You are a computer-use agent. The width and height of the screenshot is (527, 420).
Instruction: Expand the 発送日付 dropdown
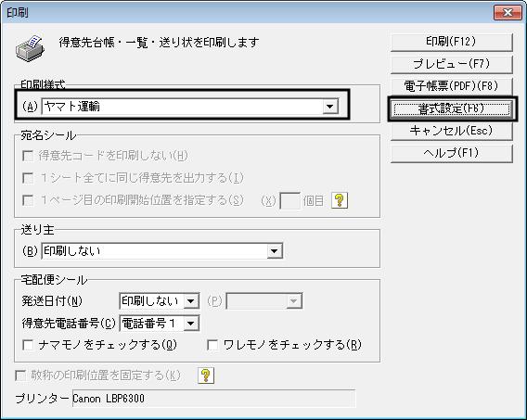tap(190, 301)
